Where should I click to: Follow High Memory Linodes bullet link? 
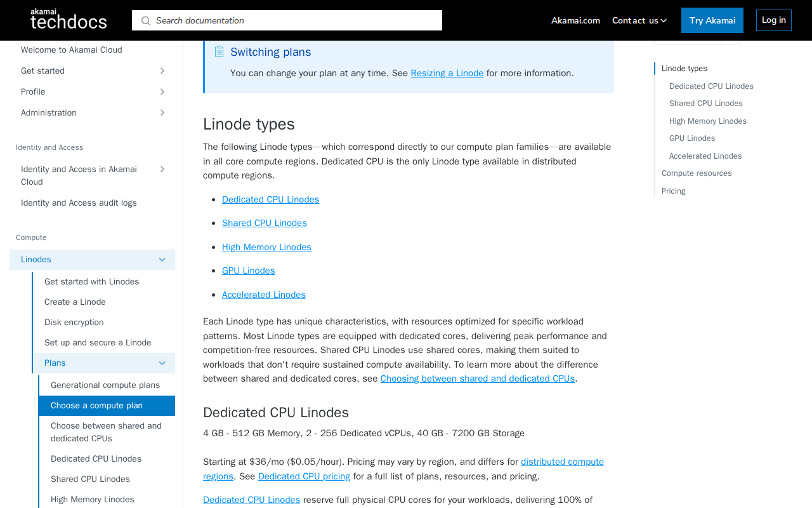(266, 247)
